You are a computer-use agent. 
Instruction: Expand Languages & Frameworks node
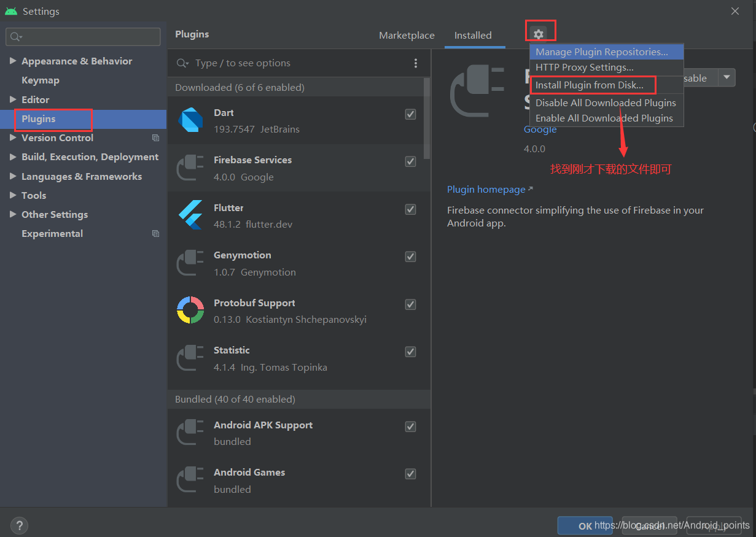(13, 176)
